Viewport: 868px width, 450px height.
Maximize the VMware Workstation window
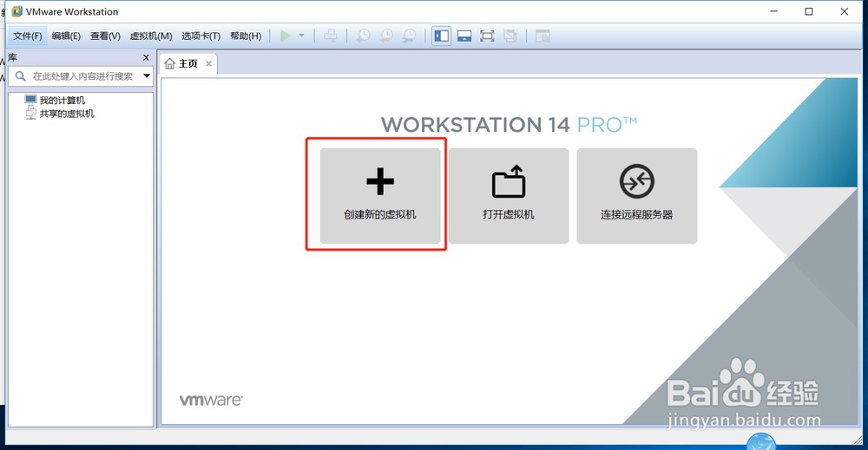click(x=809, y=11)
